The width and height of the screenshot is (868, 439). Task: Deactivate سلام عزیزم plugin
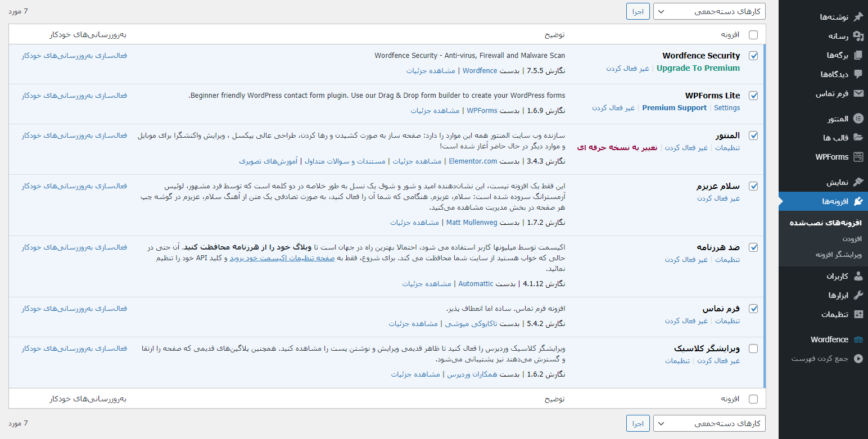click(x=719, y=198)
